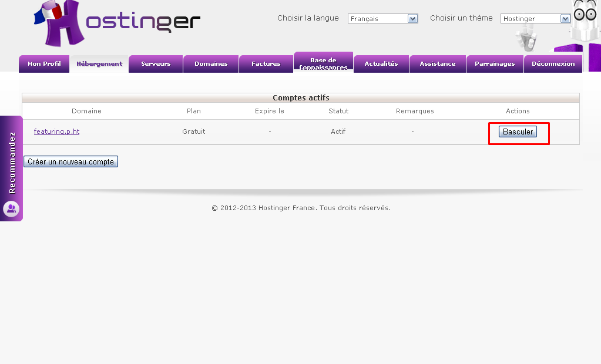
Task: Open the Factures tab
Action: pos(266,64)
